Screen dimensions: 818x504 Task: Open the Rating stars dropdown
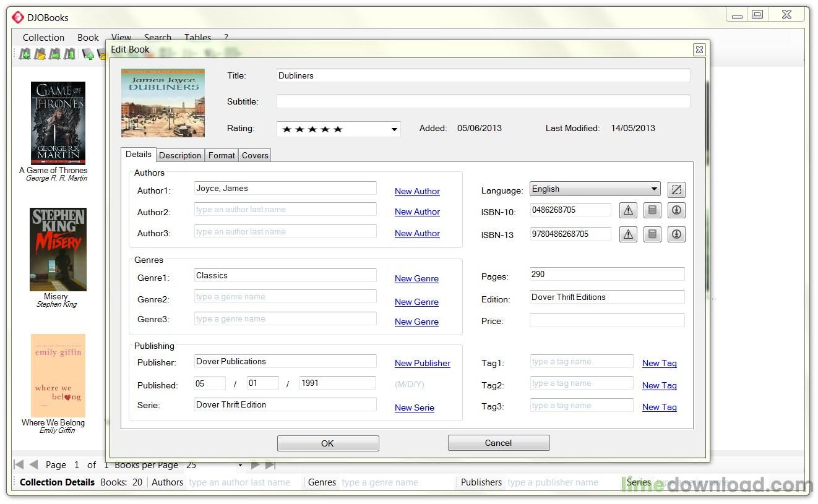394,129
